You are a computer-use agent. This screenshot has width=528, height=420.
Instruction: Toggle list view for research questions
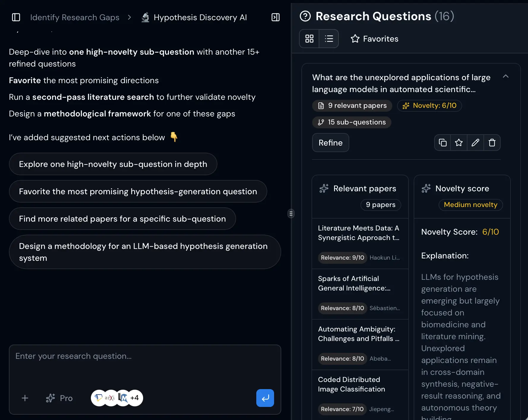click(329, 39)
